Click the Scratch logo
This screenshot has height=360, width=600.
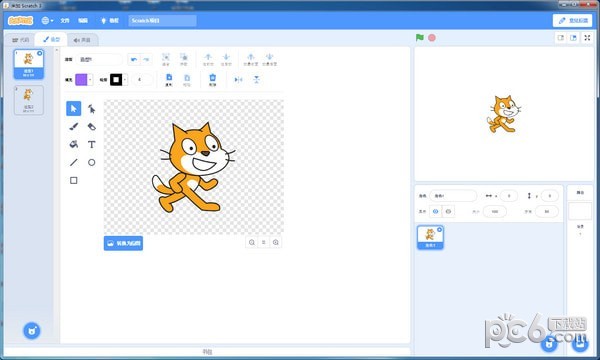(x=20, y=20)
